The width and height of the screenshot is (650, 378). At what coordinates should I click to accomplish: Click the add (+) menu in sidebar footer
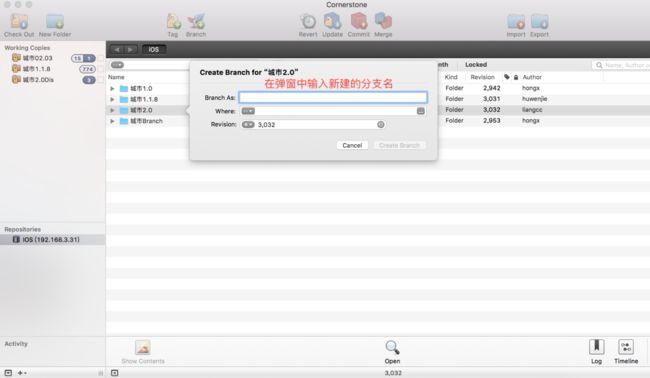[22, 373]
